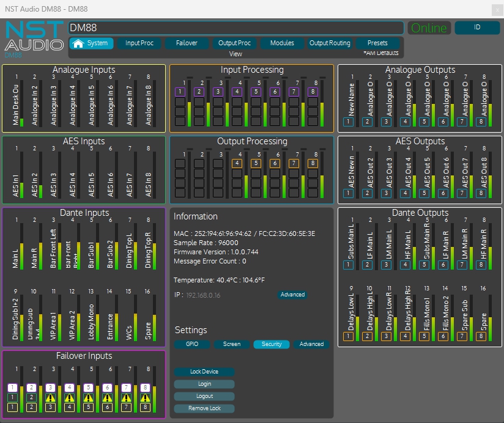Click the Subs Main L Dante output

click(x=351, y=241)
